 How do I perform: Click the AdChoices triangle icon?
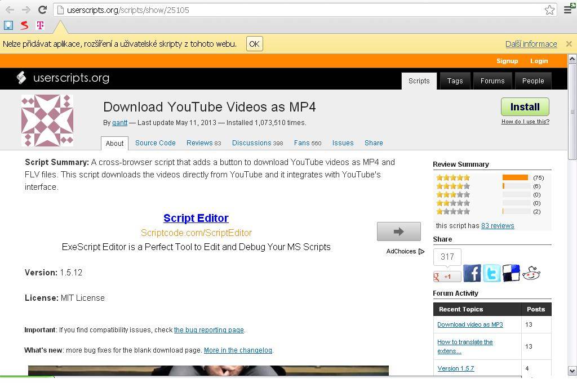coord(421,252)
